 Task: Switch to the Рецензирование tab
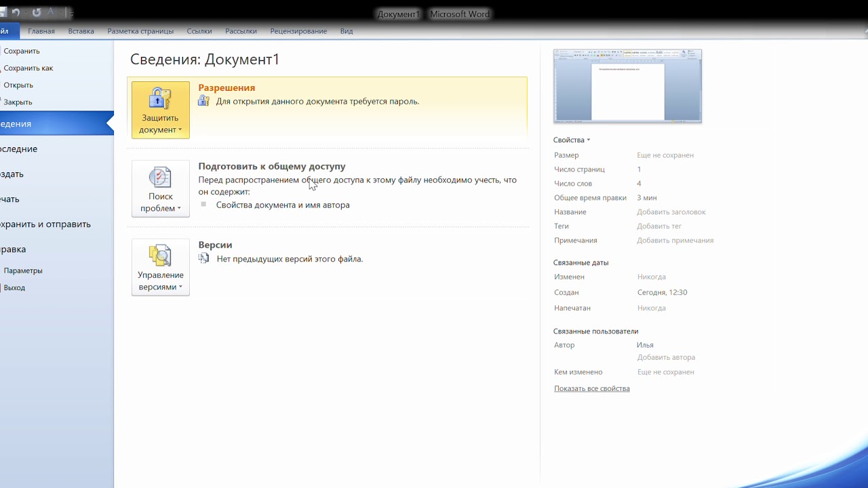tap(298, 31)
